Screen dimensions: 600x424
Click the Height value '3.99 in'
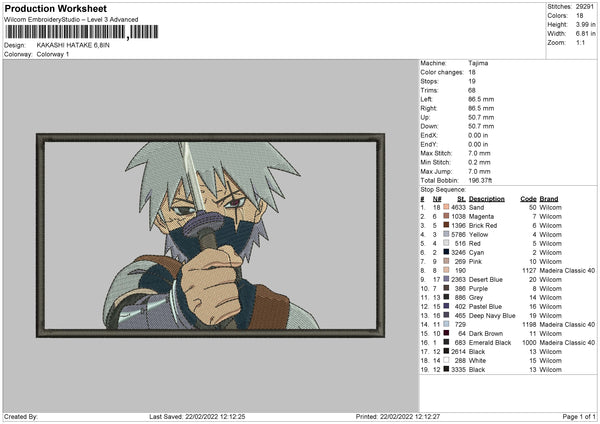pos(585,24)
